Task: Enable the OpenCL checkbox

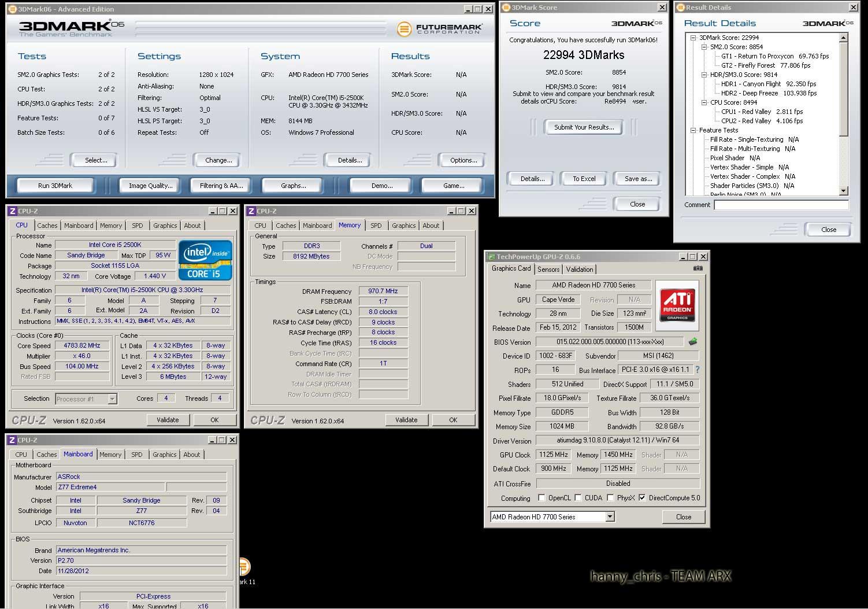Action: [x=541, y=497]
